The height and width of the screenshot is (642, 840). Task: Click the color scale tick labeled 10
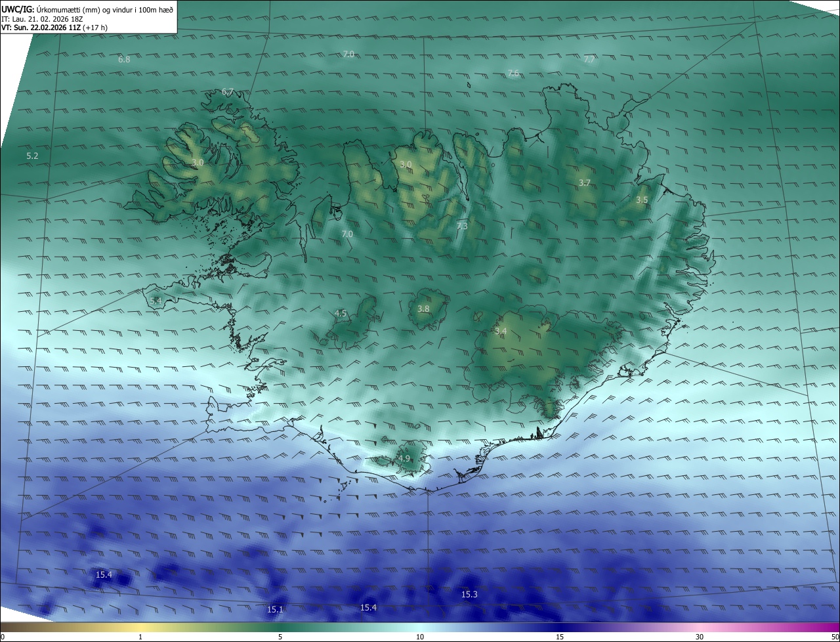coord(420,637)
